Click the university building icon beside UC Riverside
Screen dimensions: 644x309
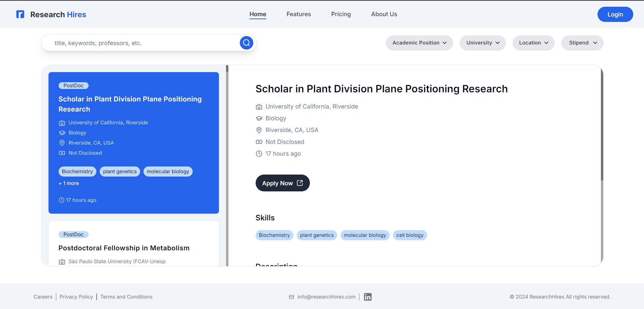click(259, 106)
